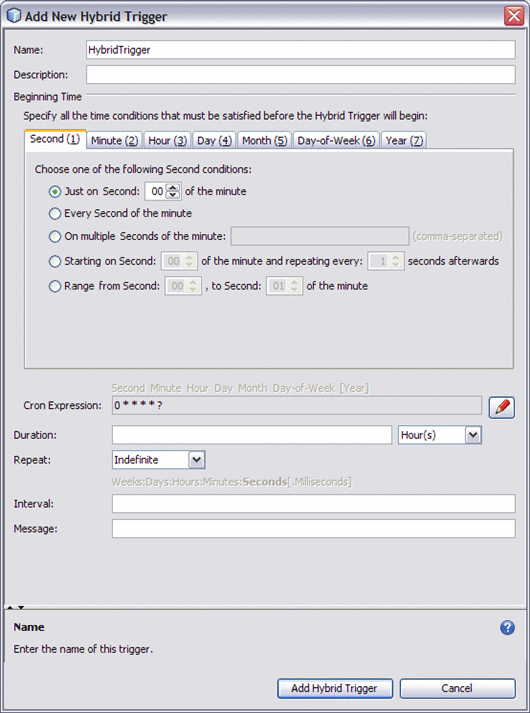Open the Month (5) tab
The width and height of the screenshot is (530, 713).
click(265, 141)
